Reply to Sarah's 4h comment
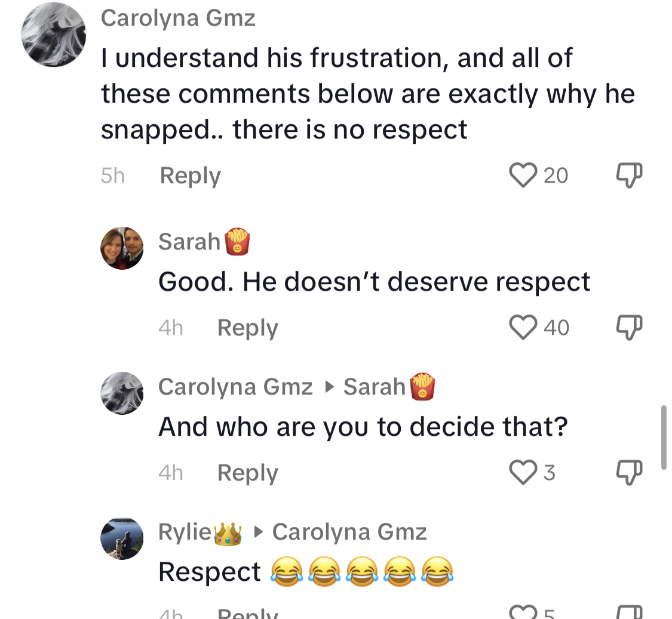 point(248,328)
